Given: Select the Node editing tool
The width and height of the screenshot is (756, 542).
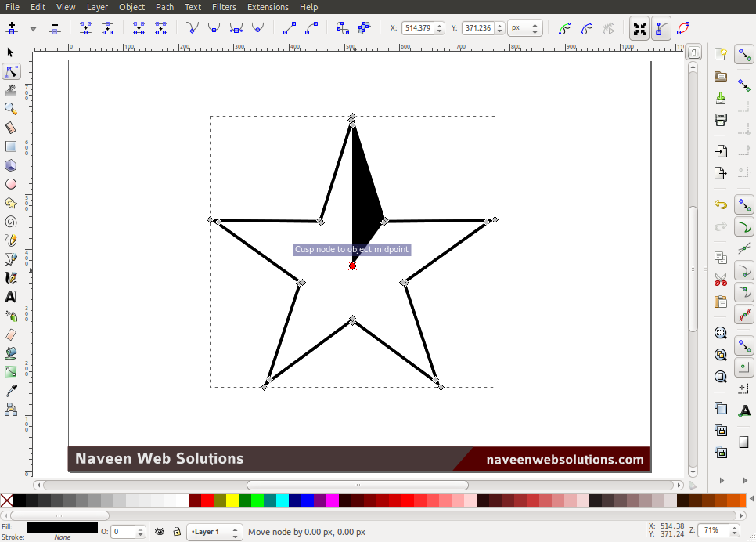Looking at the screenshot, I should click(x=11, y=71).
